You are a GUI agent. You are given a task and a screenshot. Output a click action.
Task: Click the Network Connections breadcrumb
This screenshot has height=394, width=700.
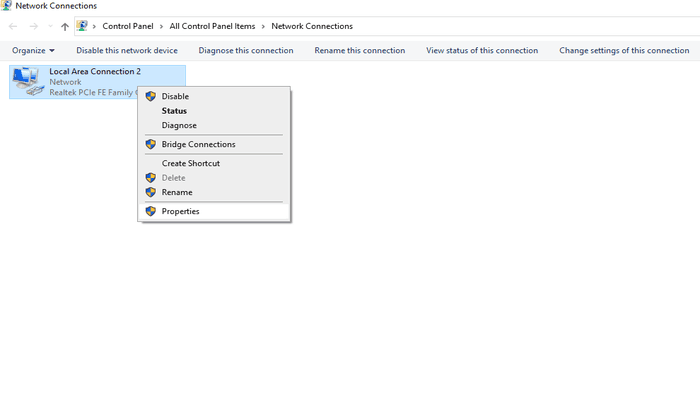pyautogui.click(x=312, y=26)
